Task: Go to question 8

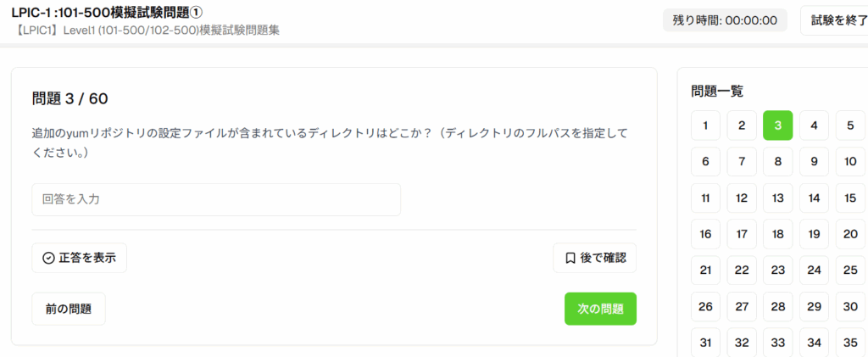Action: point(778,162)
